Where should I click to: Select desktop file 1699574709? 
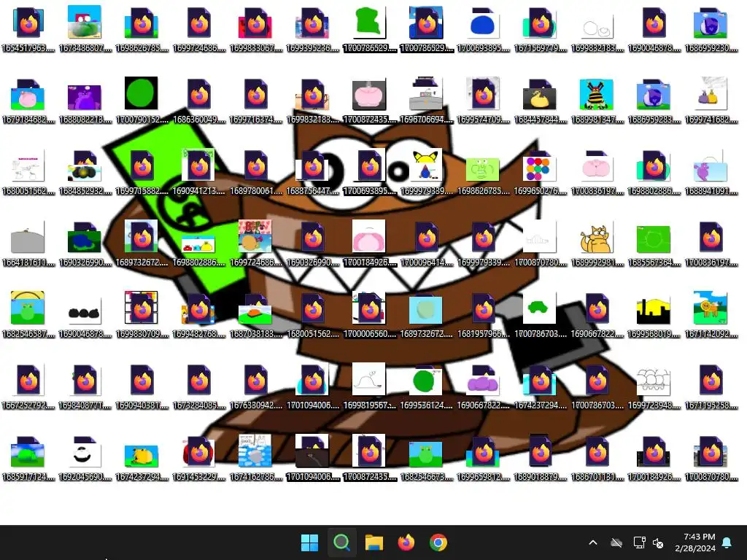point(484,100)
